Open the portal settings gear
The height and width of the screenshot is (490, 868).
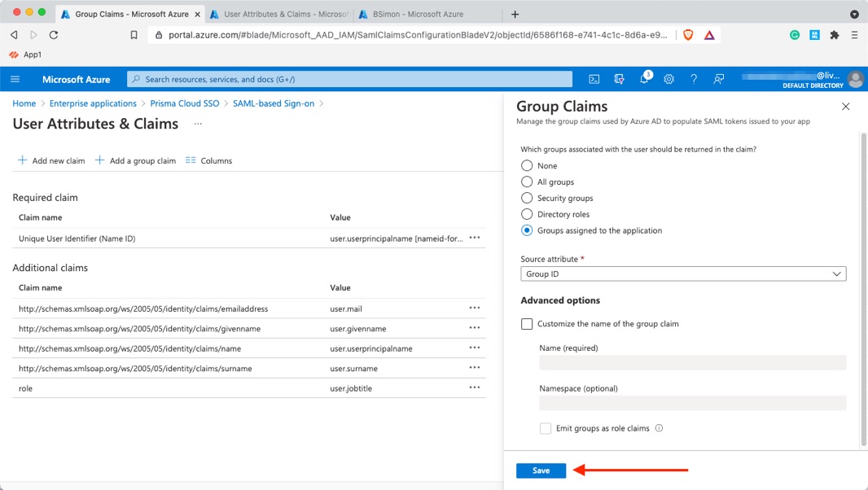pos(669,79)
